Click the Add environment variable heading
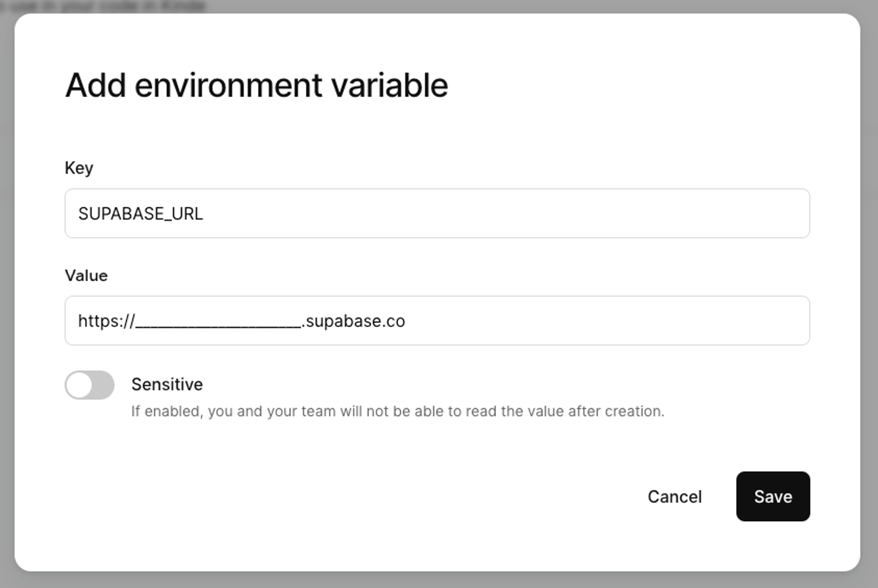The width and height of the screenshot is (878, 588). coord(256,85)
